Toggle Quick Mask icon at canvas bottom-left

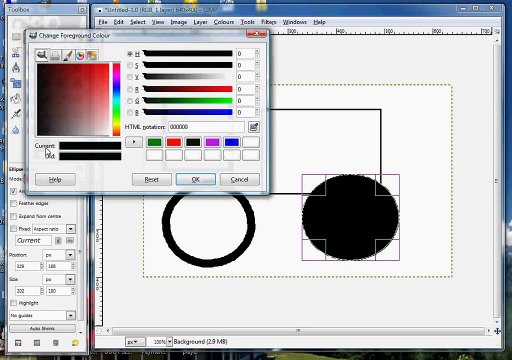[x=99, y=331]
